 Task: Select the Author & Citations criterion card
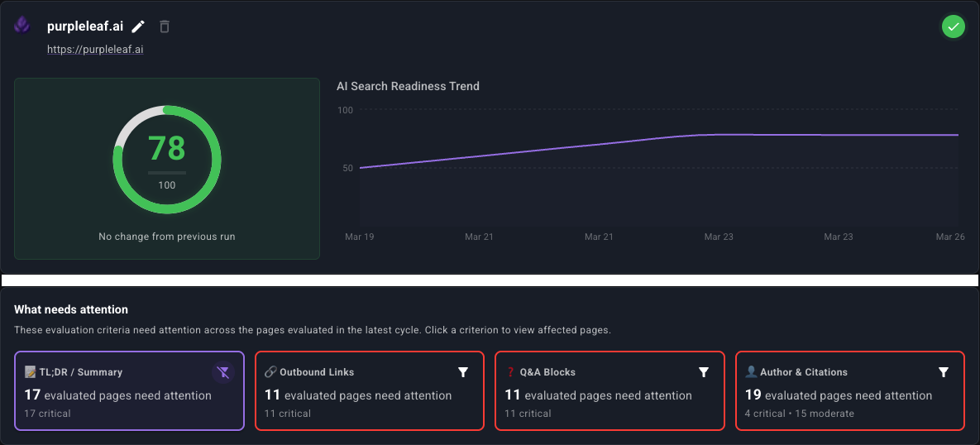(850, 390)
